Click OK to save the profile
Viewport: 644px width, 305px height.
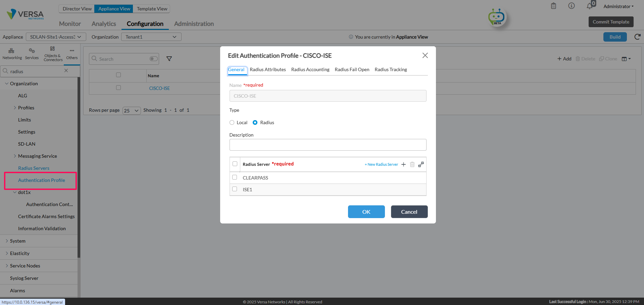point(366,212)
